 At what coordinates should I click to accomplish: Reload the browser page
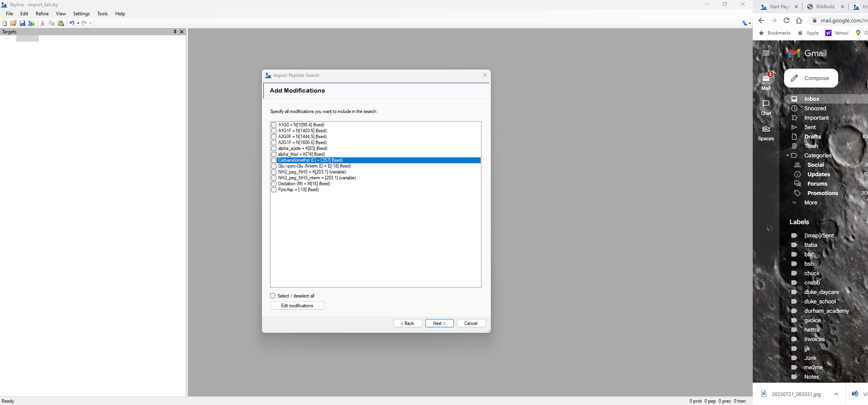786,20
